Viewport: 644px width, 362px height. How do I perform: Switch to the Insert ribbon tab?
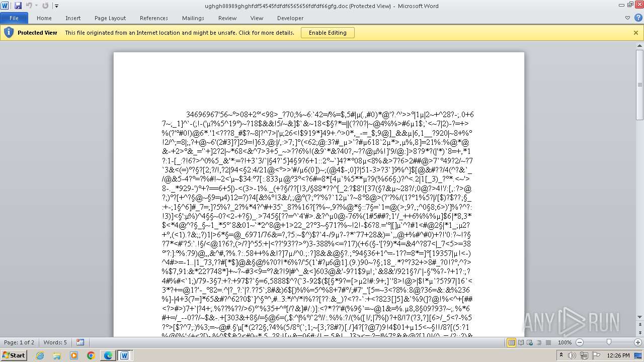[73, 18]
